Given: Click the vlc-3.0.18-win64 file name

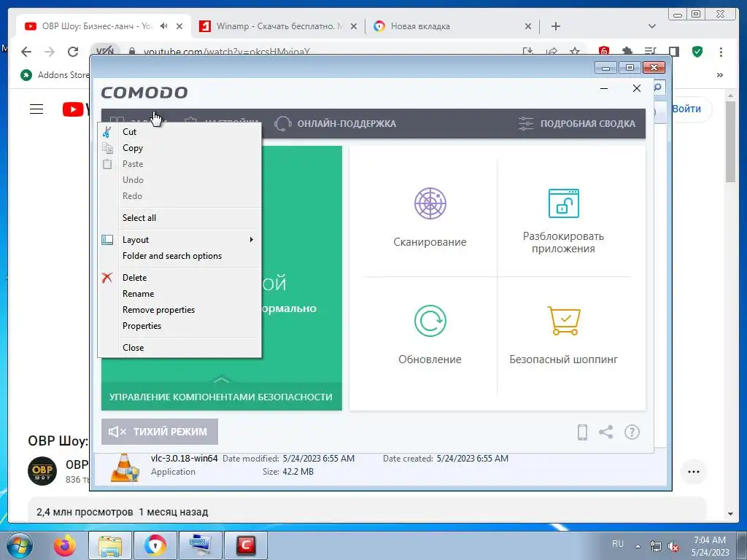Looking at the screenshot, I should coord(184,458).
